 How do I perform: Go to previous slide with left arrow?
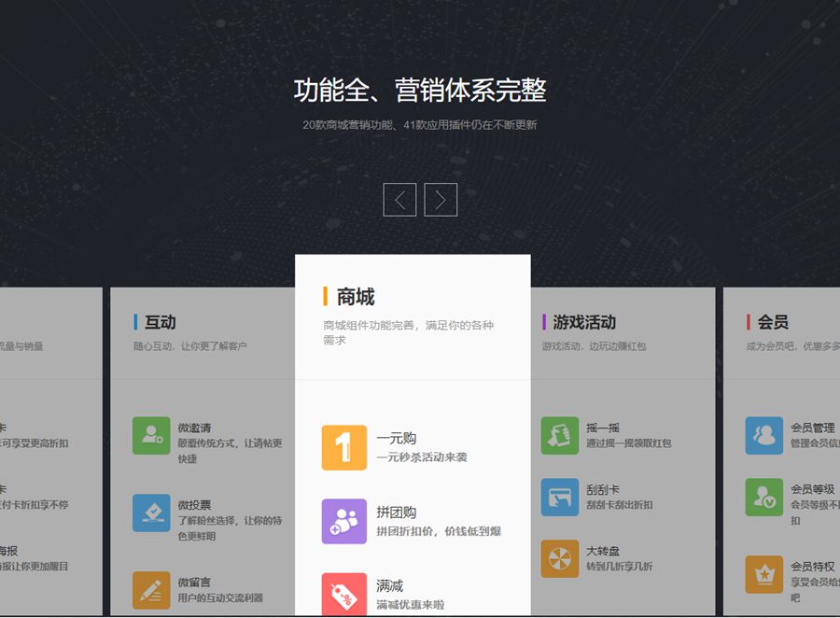(399, 200)
